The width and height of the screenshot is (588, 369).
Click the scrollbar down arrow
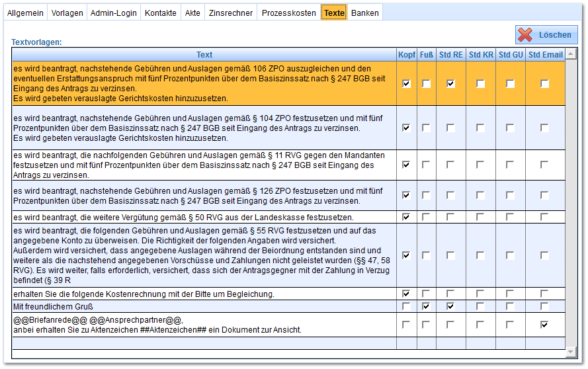(x=571, y=352)
